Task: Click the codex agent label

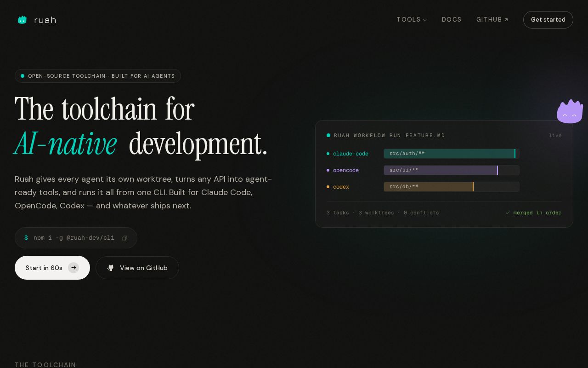Action: pyautogui.click(x=341, y=187)
